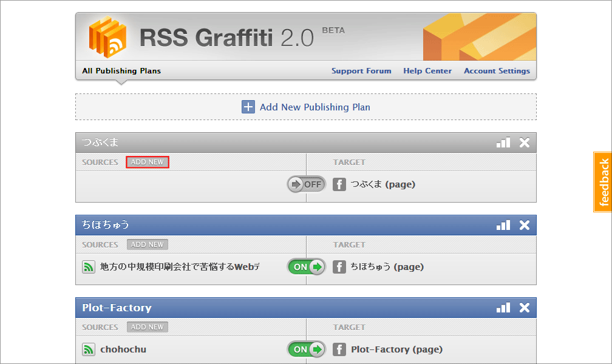The width and height of the screenshot is (612, 364).
Task: Open the 地方の中規模印刷会社で苦悩するWeb source
Action: (x=180, y=267)
